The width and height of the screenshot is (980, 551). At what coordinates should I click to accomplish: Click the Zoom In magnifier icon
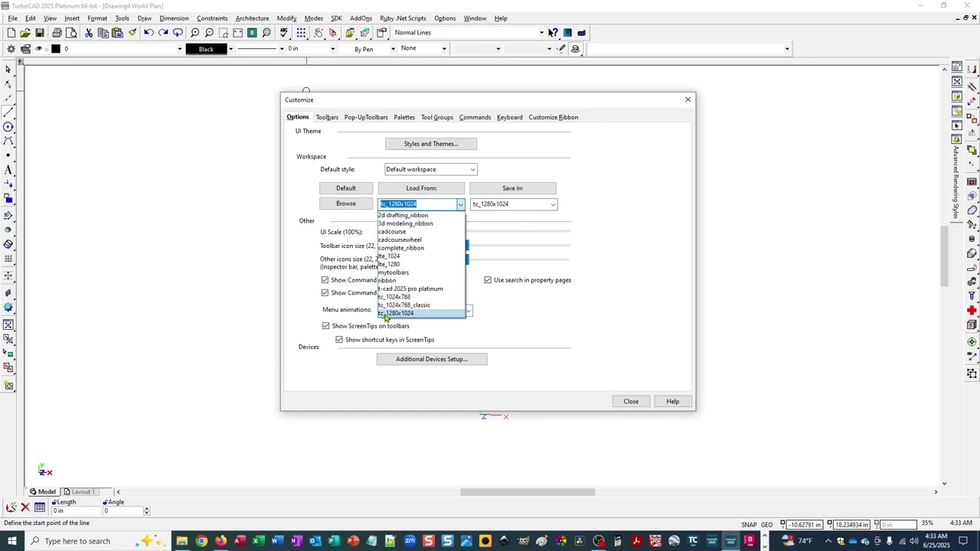click(194, 33)
